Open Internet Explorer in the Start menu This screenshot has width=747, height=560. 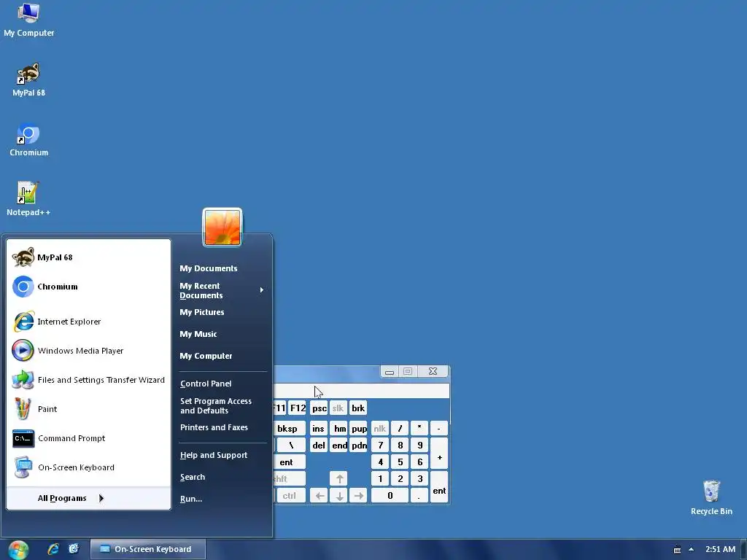pyautogui.click(x=89, y=322)
